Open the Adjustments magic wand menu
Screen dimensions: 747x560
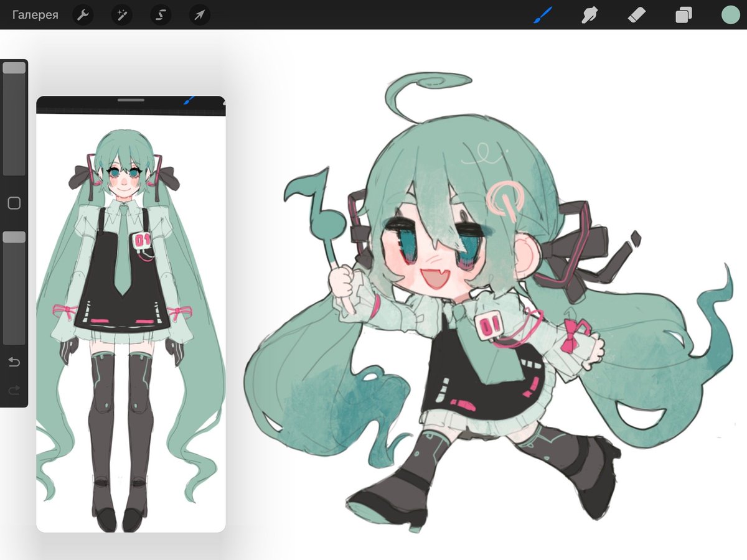click(121, 15)
